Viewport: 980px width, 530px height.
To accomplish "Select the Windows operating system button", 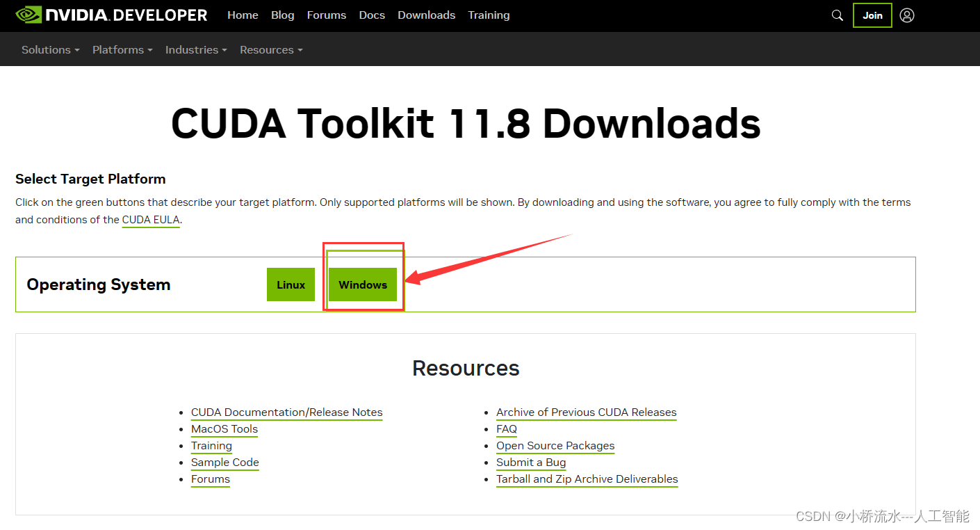I will (x=363, y=284).
